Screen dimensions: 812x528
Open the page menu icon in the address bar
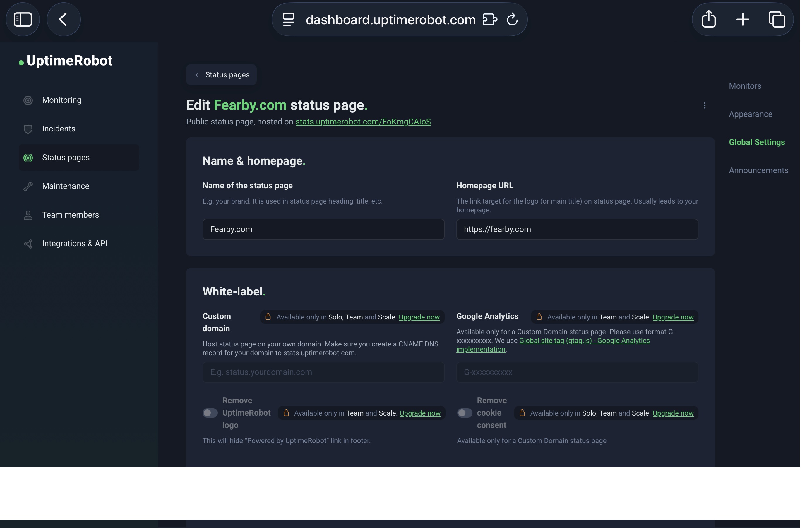tap(288, 19)
